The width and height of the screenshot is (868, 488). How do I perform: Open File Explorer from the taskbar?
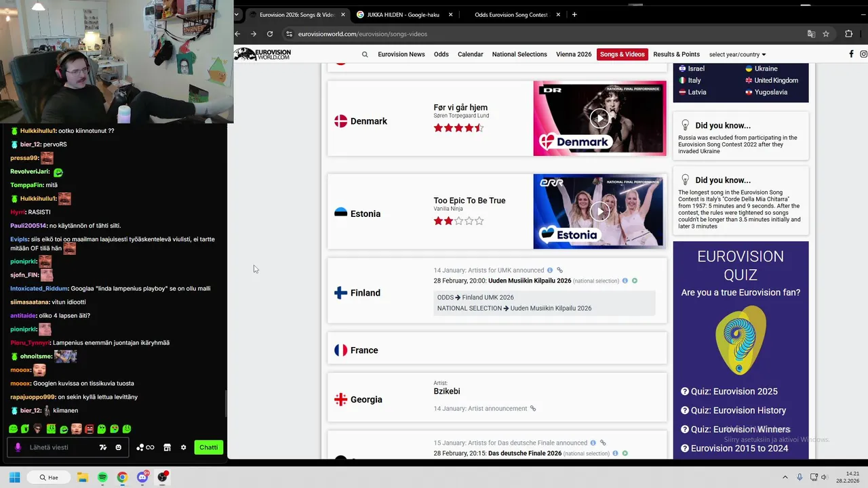point(83,477)
